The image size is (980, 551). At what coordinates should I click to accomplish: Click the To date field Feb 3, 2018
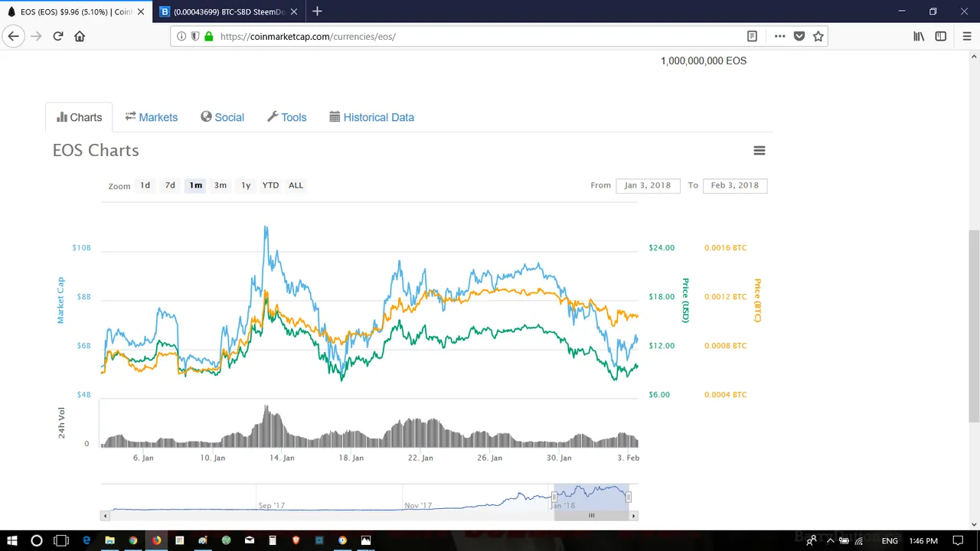(735, 185)
